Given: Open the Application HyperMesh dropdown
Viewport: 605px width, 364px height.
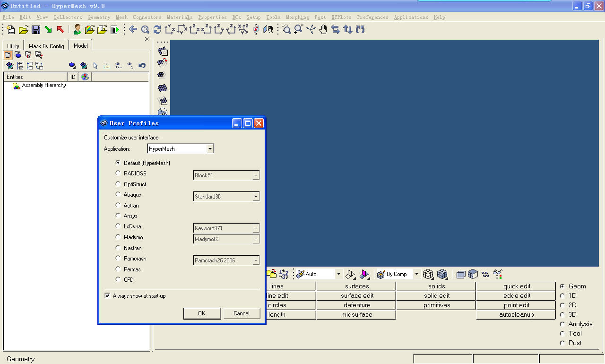Looking at the screenshot, I should 210,149.
